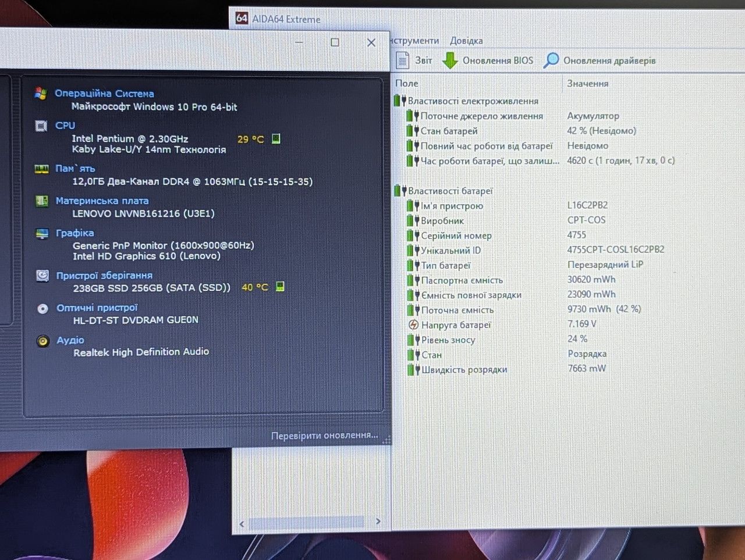This screenshot has height=560, width=745.
Task: Click the green Оновлення BIOS arrow icon
Action: 450,60
